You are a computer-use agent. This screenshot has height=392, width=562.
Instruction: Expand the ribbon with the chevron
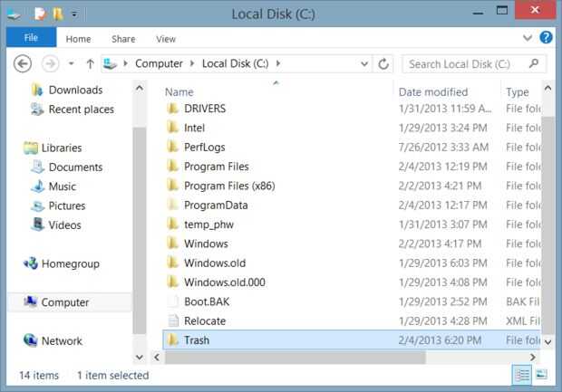528,38
